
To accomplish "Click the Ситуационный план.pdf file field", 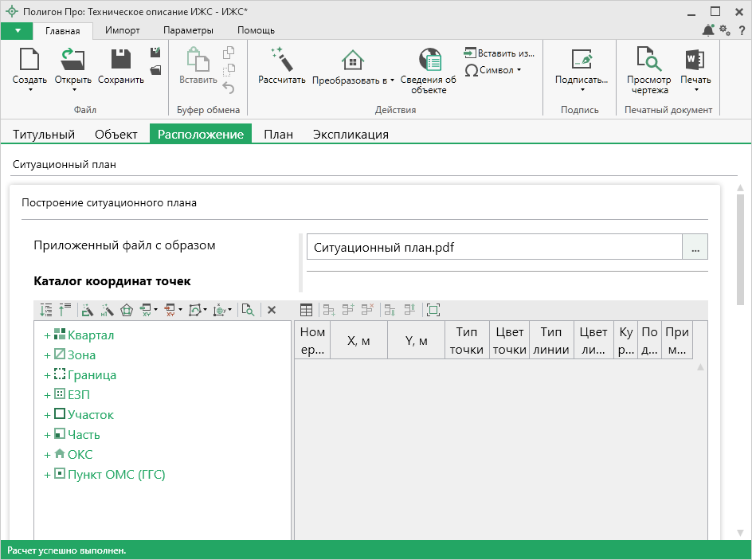I will pos(494,247).
